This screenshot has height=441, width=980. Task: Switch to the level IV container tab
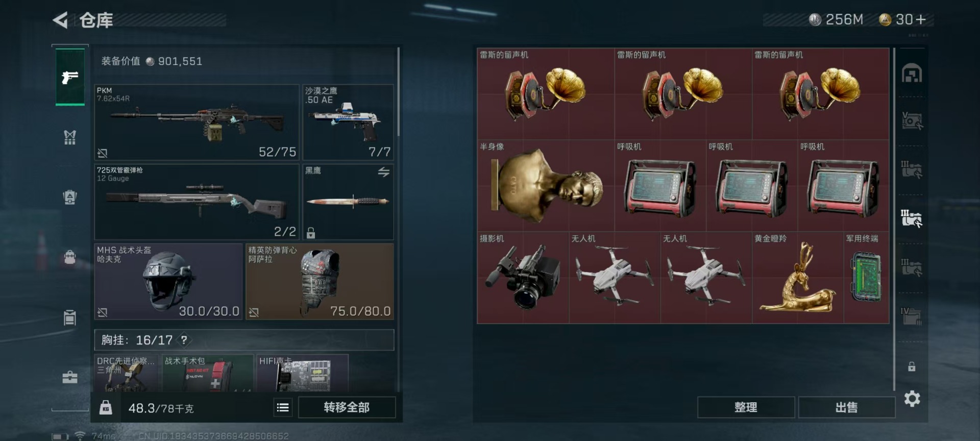tap(912, 315)
